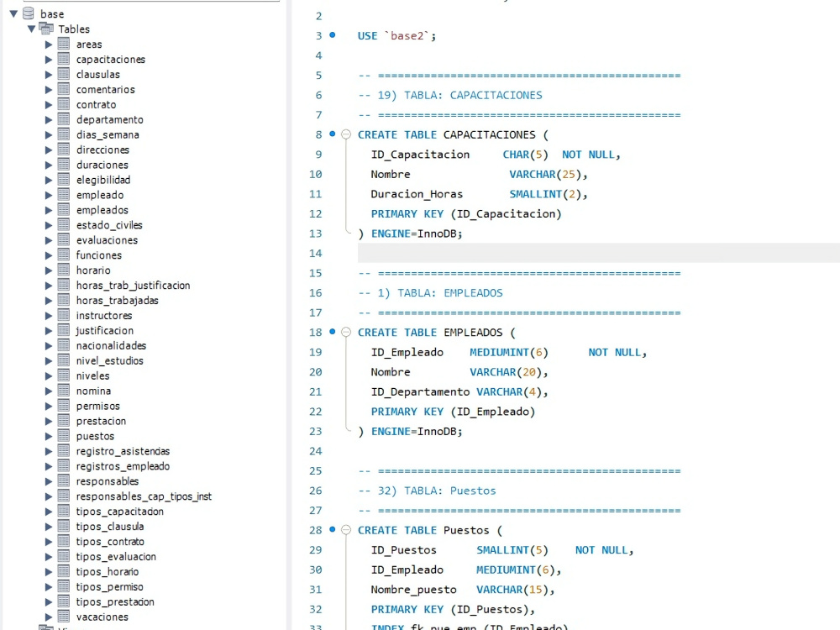Click the horario table icon

tap(64, 270)
